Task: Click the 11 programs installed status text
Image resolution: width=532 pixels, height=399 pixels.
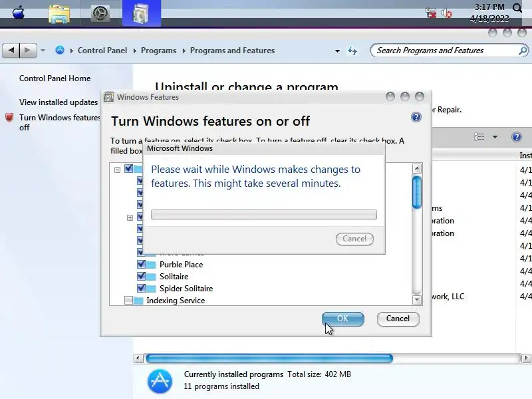Action: [221, 386]
